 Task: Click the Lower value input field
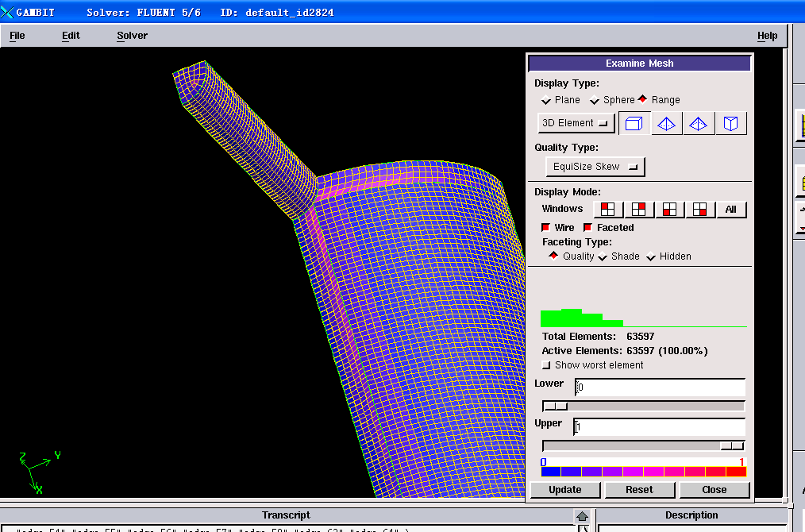pos(660,387)
